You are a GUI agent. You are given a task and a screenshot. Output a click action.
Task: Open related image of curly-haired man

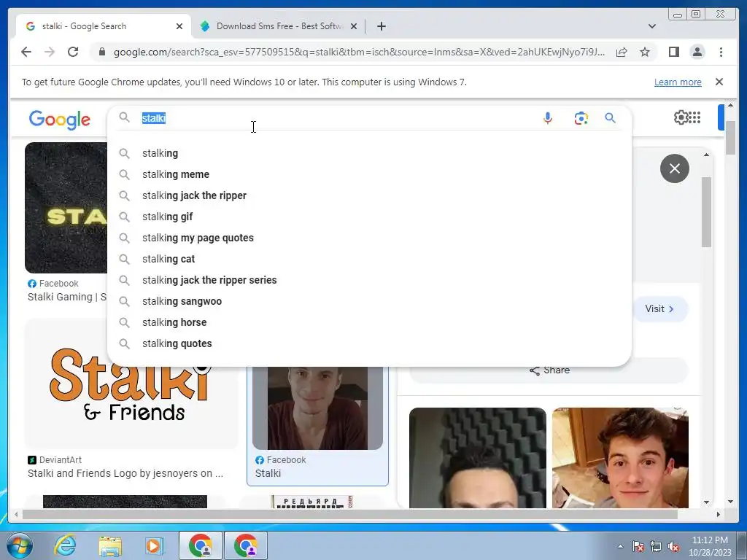tap(620, 458)
